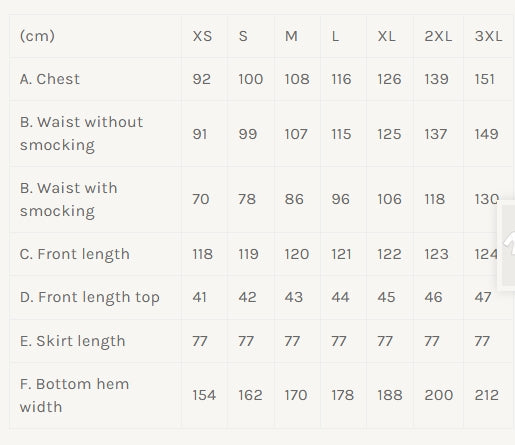Click the 2XL size header
The height and width of the screenshot is (445, 515).
pos(438,36)
